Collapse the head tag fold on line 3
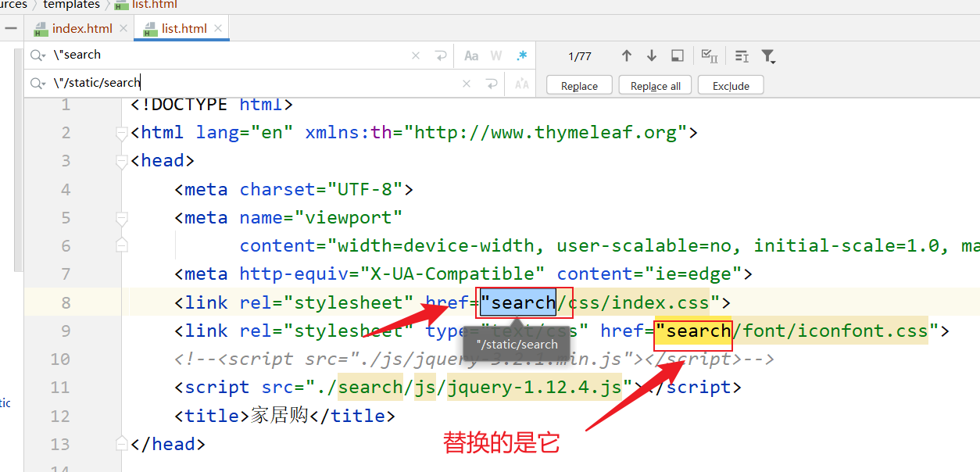Image resolution: width=980 pixels, height=472 pixels. point(121,162)
